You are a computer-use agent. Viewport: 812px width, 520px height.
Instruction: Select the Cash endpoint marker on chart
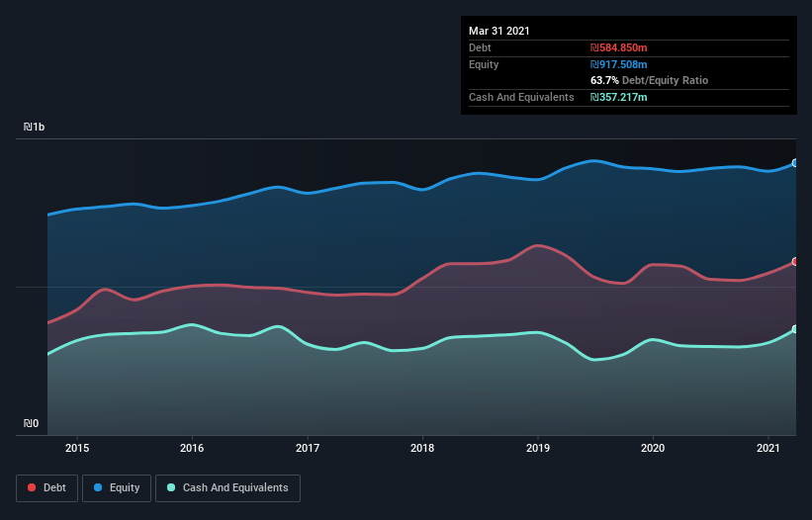coord(795,329)
